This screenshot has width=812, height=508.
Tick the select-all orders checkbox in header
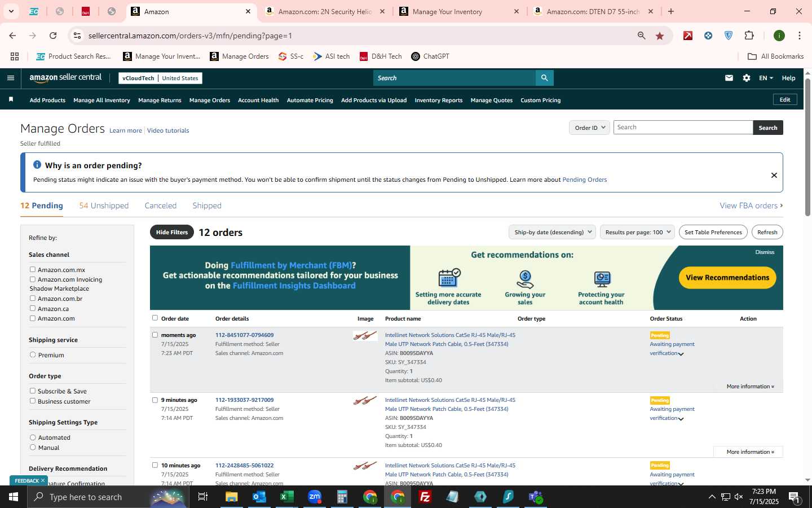[x=155, y=318]
